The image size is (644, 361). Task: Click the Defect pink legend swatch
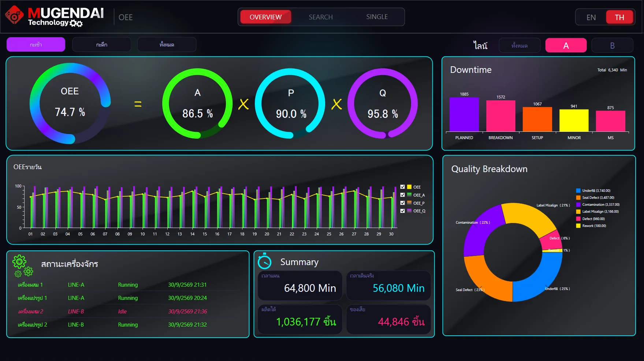click(578, 219)
